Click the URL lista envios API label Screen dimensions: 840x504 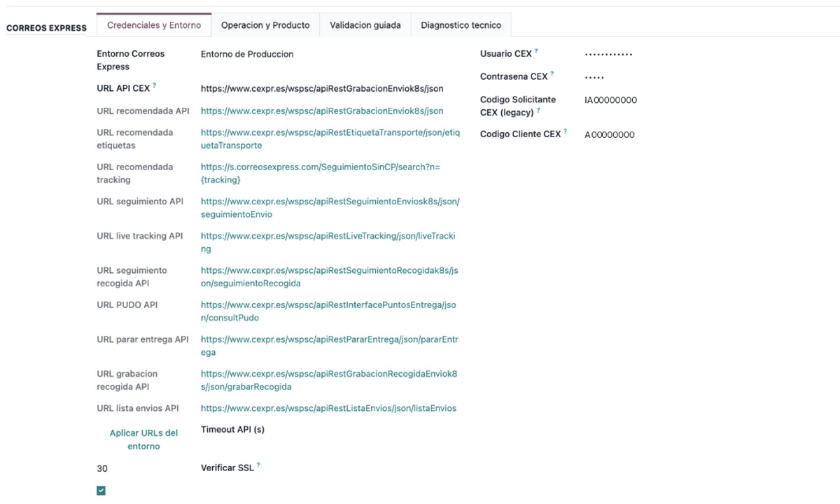point(138,408)
